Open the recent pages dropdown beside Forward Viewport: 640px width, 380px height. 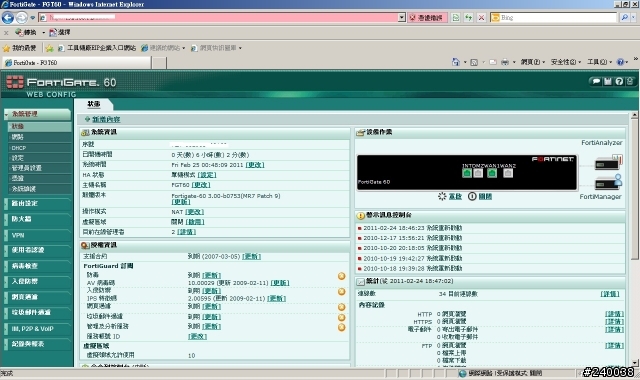[33, 18]
